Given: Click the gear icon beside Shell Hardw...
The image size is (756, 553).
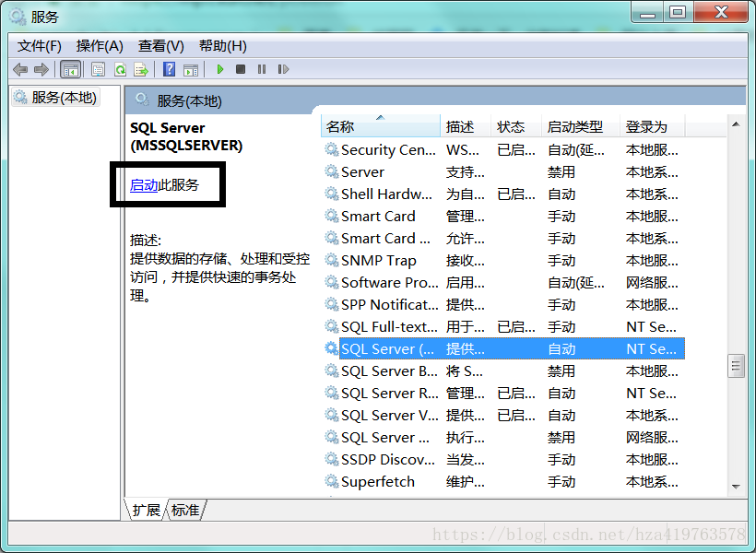Looking at the screenshot, I should pos(331,194).
